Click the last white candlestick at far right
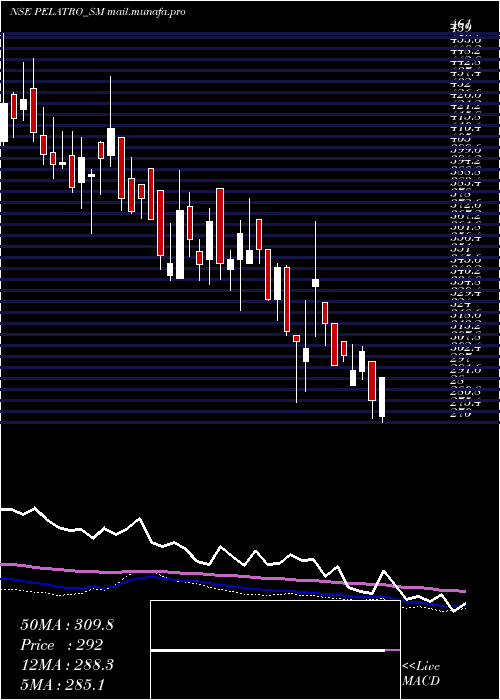Screen dimensions: 500x700 pyautogui.click(x=382, y=397)
